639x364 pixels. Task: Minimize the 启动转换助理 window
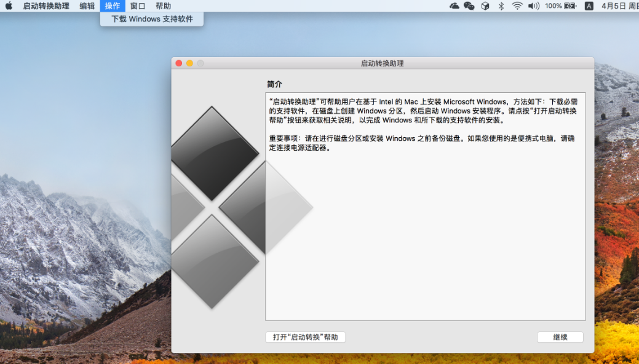[x=189, y=63]
